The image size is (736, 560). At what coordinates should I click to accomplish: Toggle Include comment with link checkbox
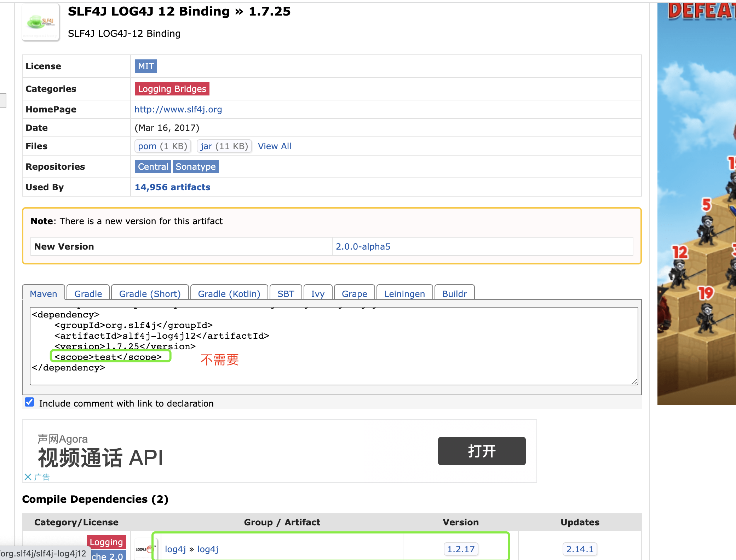pyautogui.click(x=30, y=402)
